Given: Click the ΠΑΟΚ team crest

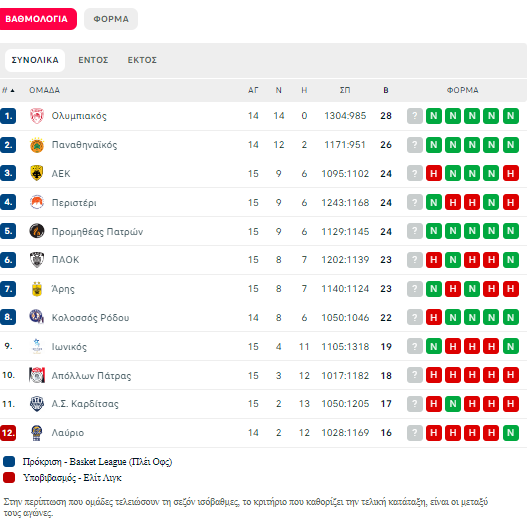Looking at the screenshot, I should (37, 260).
